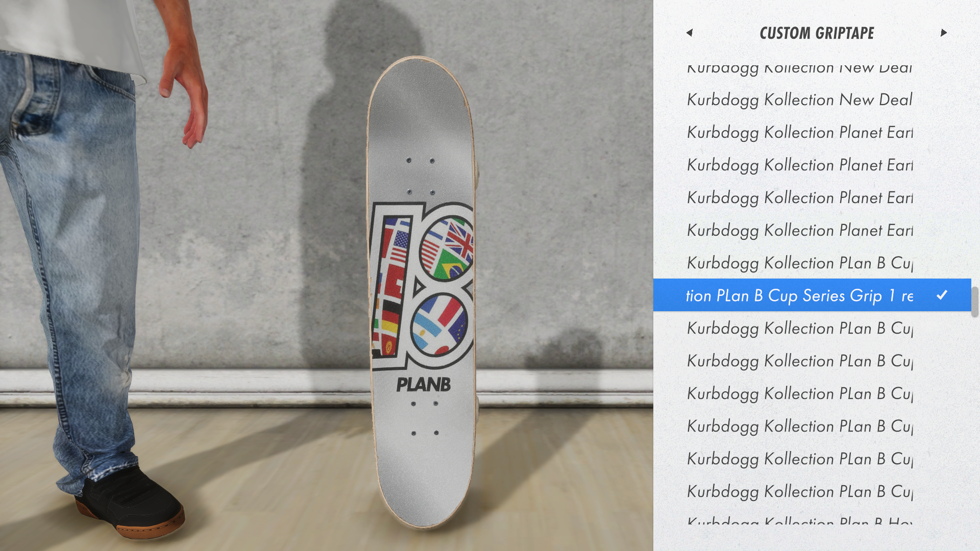Click the Plan B flags logo on the skateboard

(422, 286)
